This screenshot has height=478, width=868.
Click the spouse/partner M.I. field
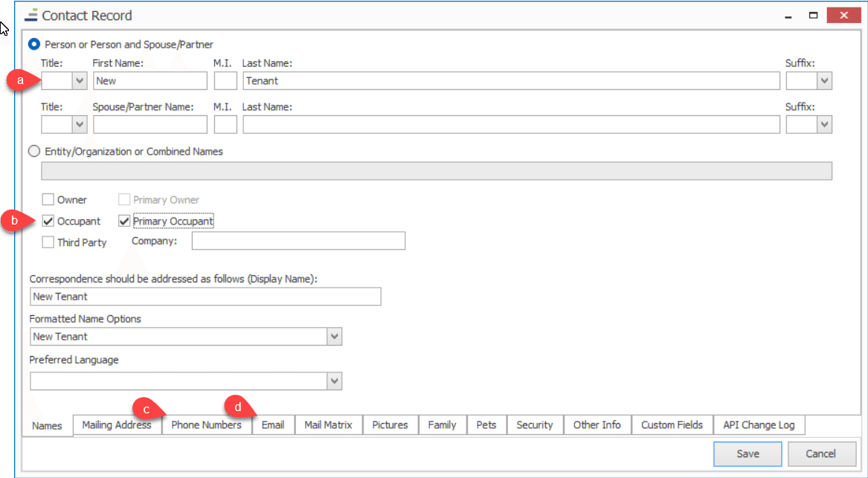[225, 124]
